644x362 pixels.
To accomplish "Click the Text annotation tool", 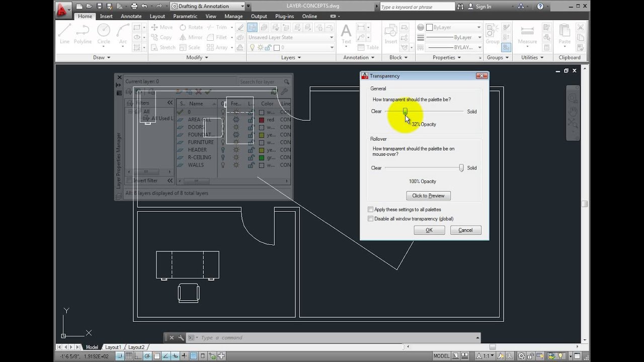I will pyautogui.click(x=346, y=34).
